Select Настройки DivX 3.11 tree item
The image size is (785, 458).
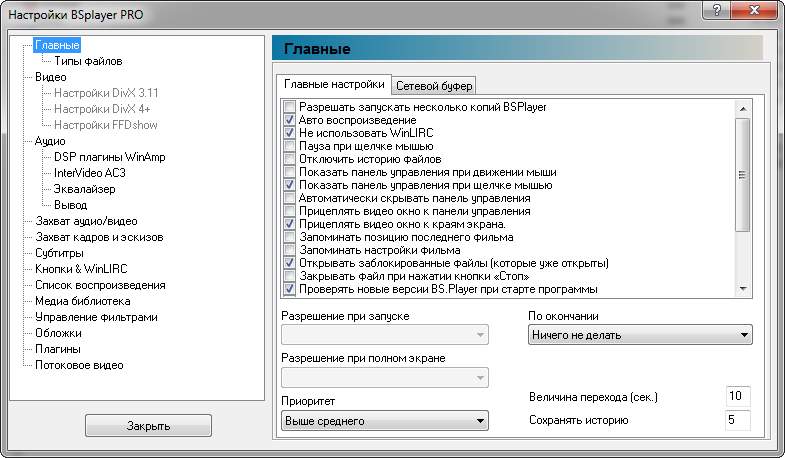click(x=106, y=93)
